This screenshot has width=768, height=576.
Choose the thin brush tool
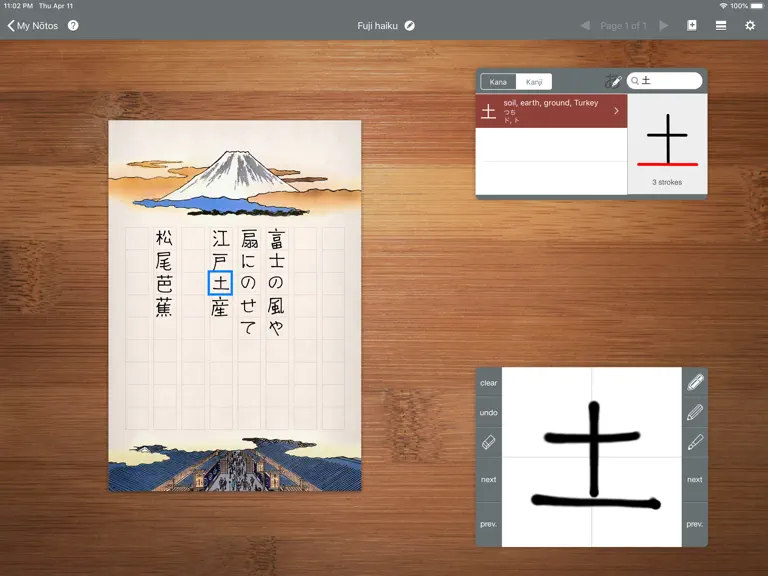click(695, 442)
